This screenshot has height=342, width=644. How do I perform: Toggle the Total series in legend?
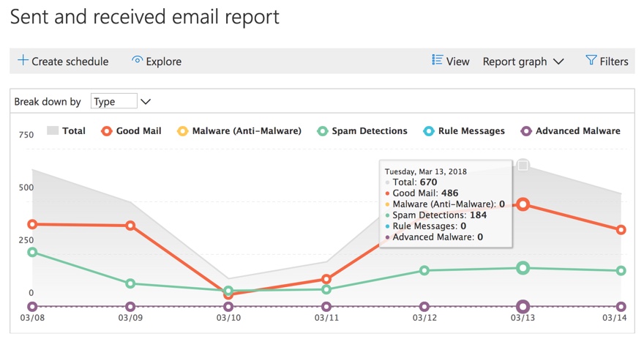tap(66, 131)
